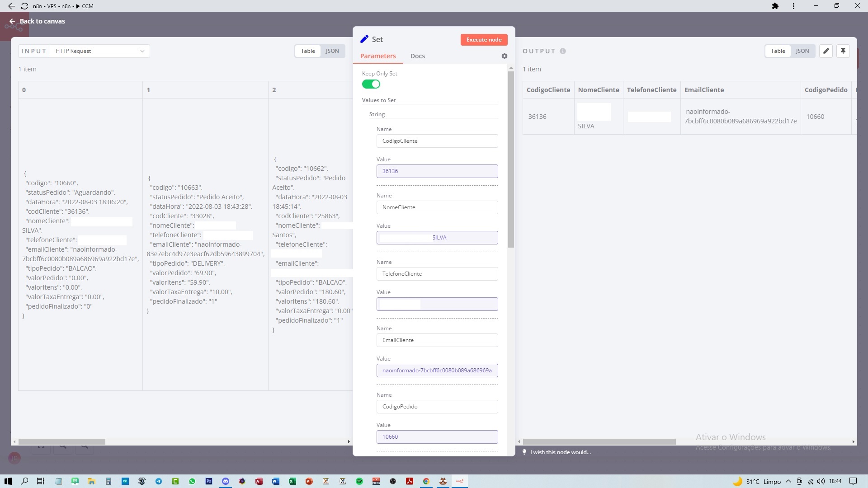Screen dimensions: 868x488
Task: Open browser extensions puzzle icon
Action: [x=775, y=6]
